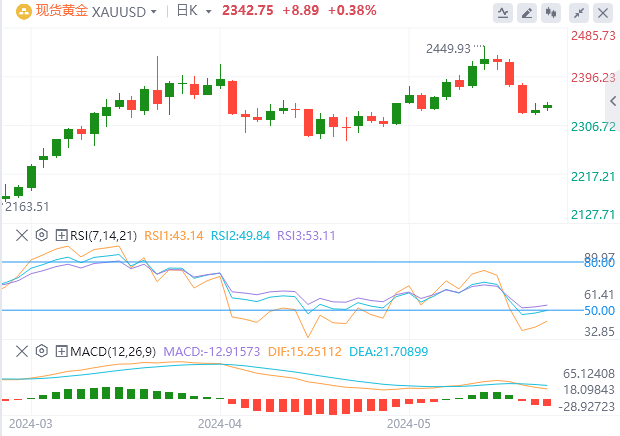This screenshot has width=620, height=436.
Task: Click the RSI(7,14,21) indicator label
Action: point(103,236)
